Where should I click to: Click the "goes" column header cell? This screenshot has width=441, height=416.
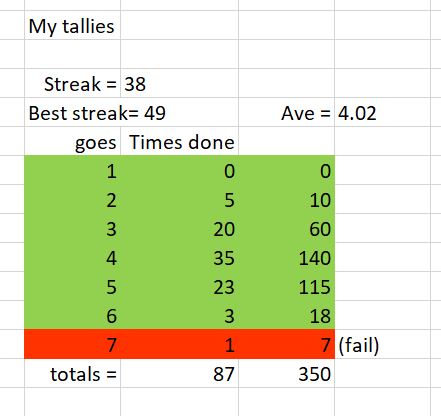click(72, 141)
